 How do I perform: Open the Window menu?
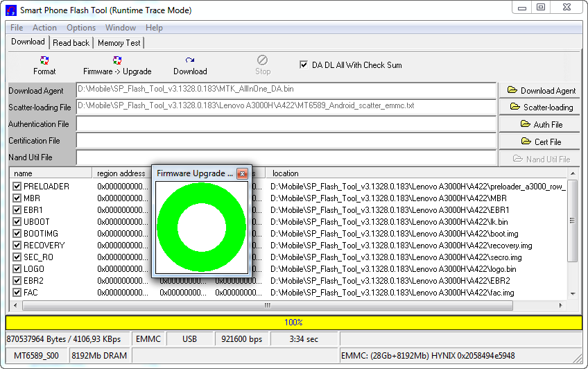click(121, 28)
